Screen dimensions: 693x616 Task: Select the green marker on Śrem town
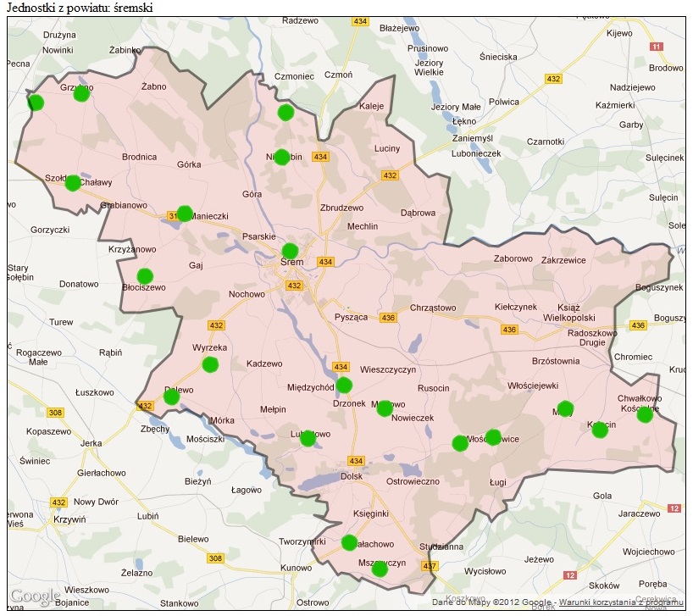(290, 251)
